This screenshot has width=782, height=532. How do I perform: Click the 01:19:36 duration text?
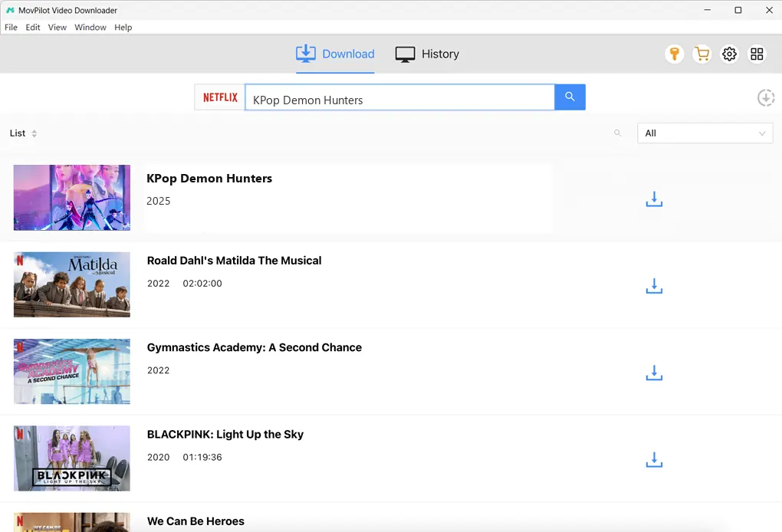(202, 457)
